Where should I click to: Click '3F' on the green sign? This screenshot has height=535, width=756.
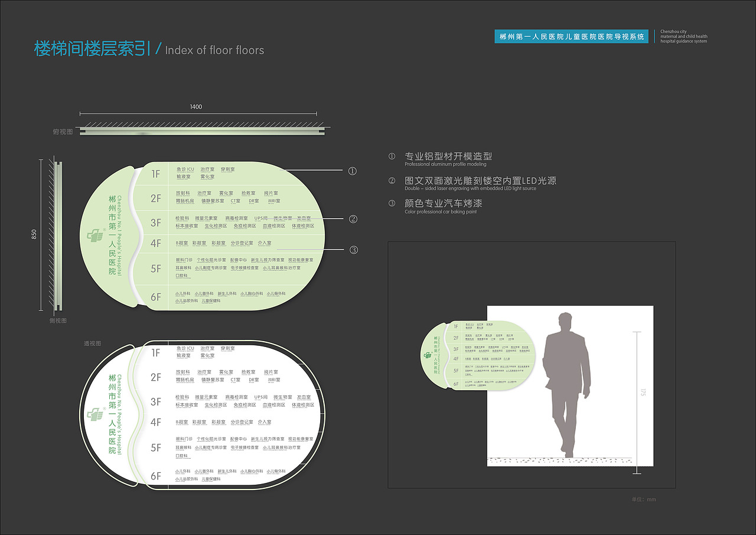pyautogui.click(x=156, y=223)
